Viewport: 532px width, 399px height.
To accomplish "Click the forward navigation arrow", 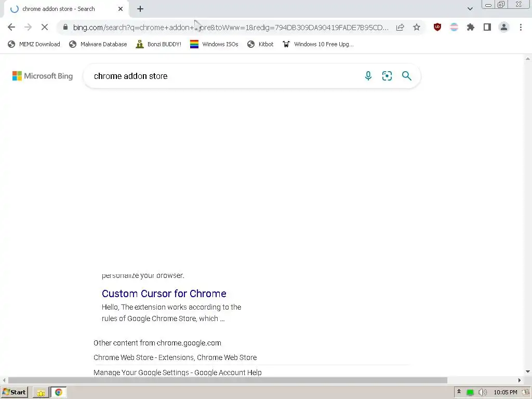I will (x=28, y=27).
